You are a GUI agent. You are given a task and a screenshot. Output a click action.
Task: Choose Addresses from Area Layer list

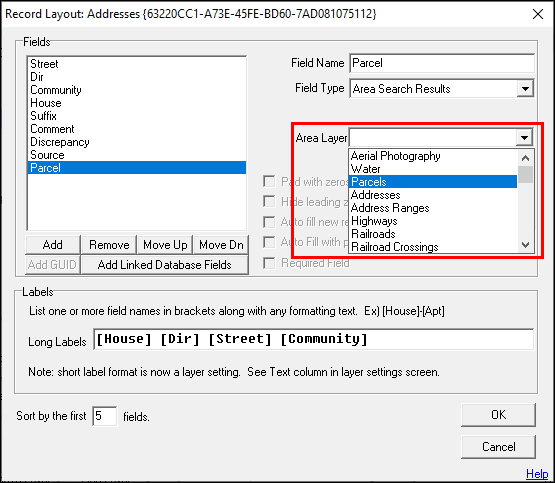tap(433, 195)
